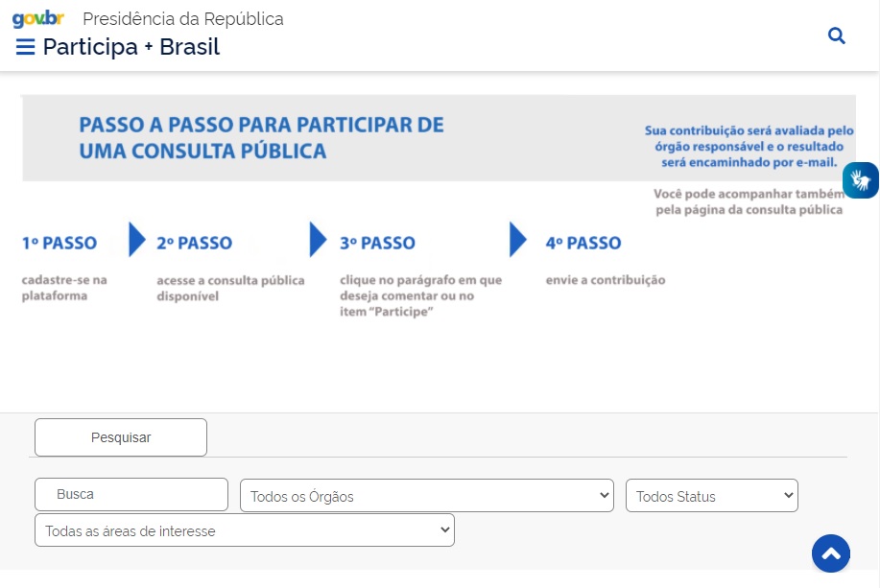Click the Busca search input field

[x=131, y=494]
